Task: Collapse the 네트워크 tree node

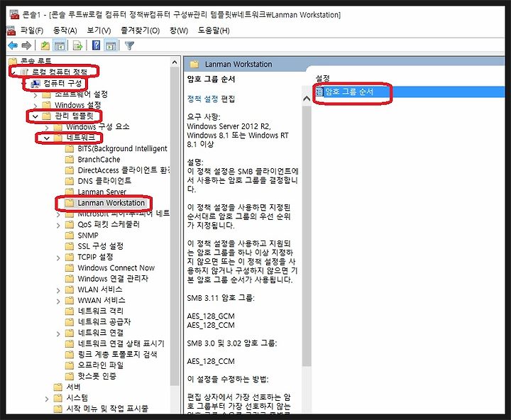Action: click(47, 138)
